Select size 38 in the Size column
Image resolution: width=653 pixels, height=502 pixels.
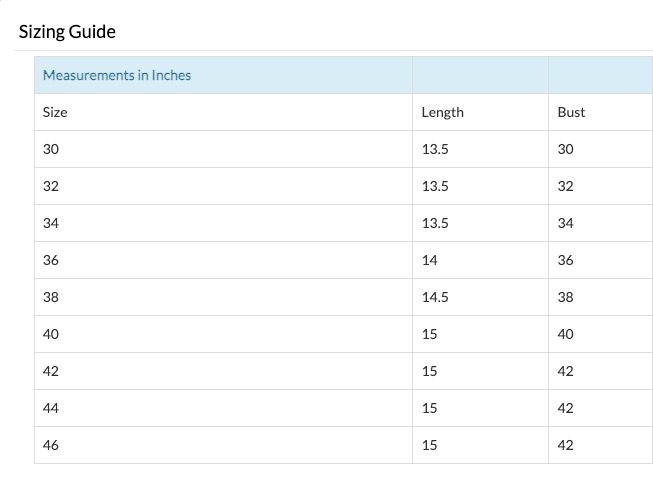[51, 297]
